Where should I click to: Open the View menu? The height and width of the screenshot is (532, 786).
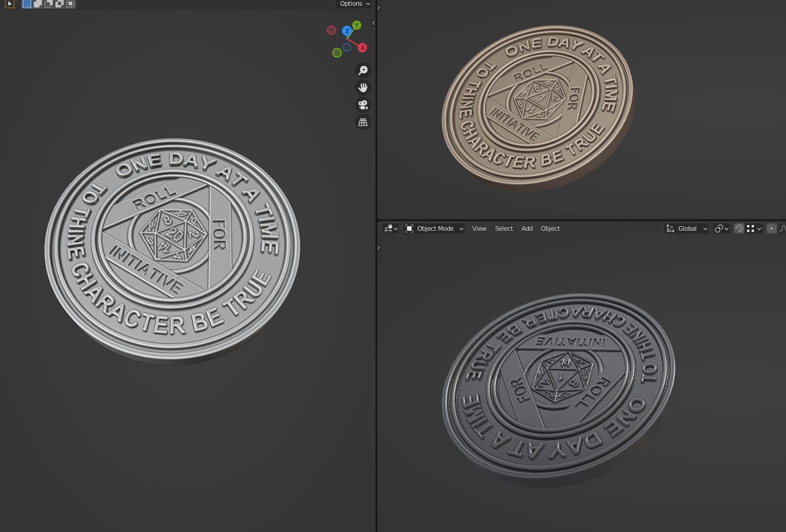coord(479,228)
